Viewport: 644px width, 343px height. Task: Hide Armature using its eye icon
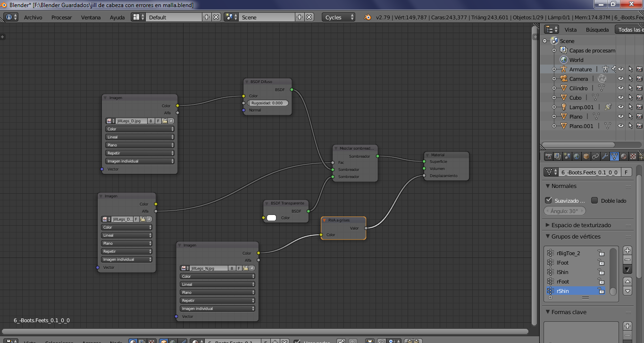(x=621, y=69)
